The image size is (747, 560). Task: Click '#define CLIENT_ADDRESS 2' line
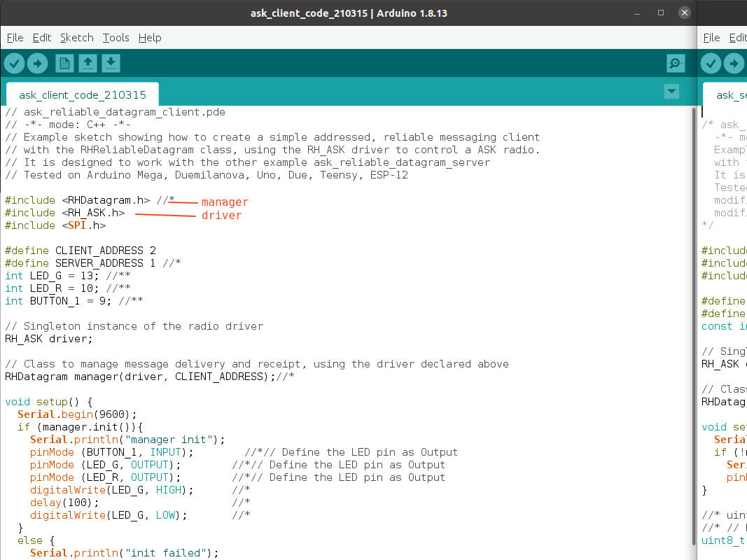[x=81, y=251]
